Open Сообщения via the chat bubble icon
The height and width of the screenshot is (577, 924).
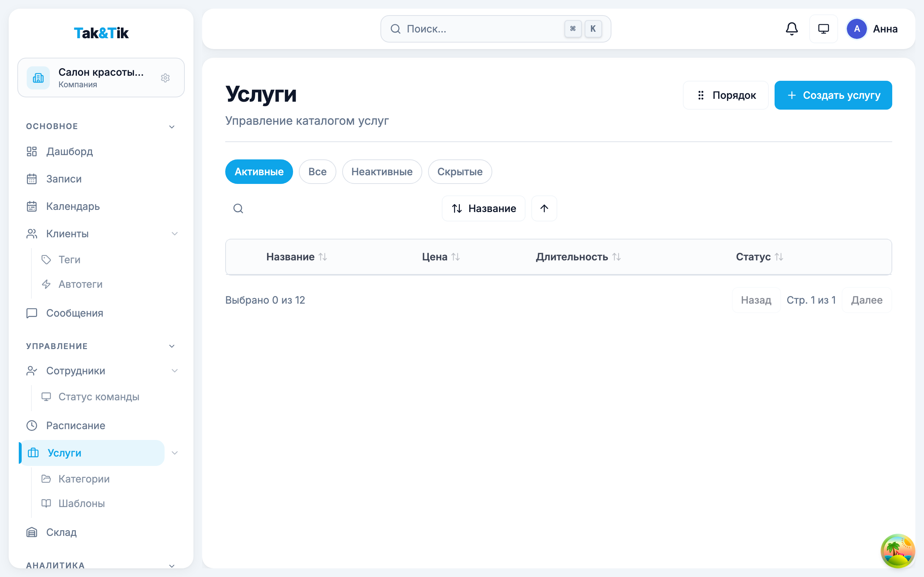(32, 313)
